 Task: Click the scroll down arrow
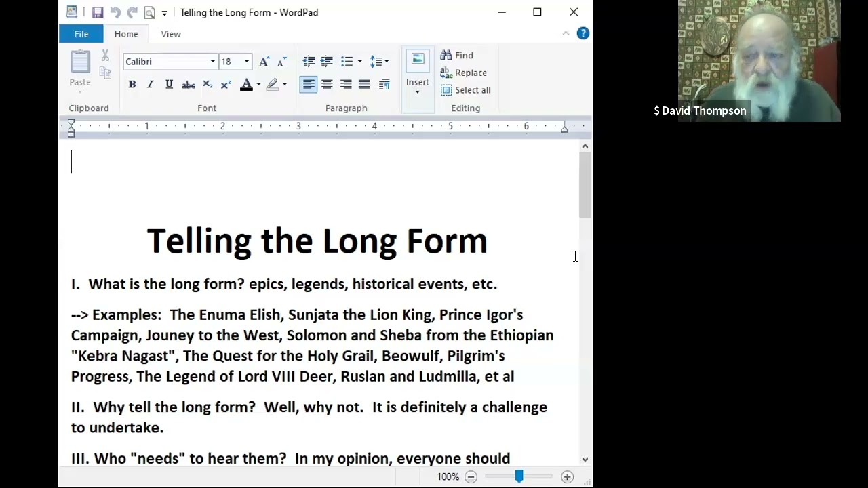585,460
